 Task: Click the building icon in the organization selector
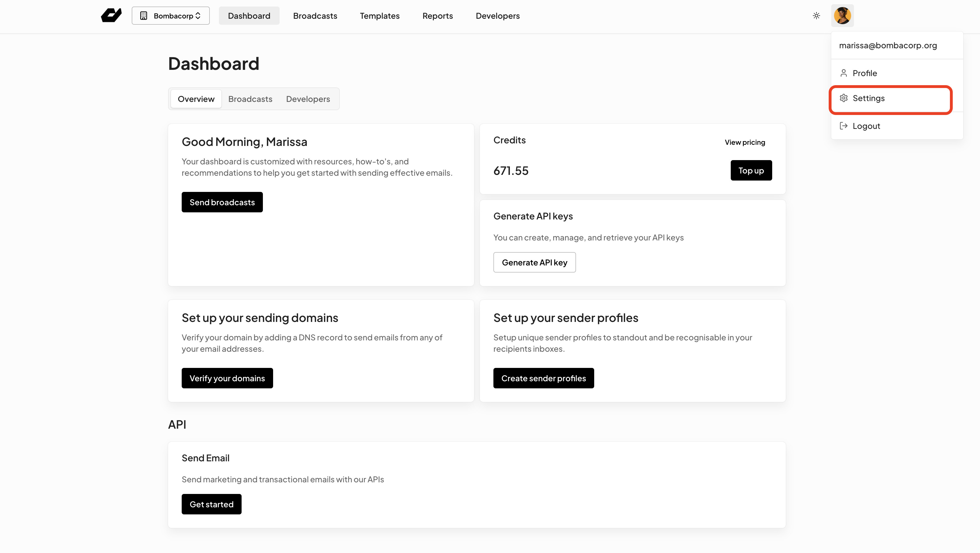tap(143, 16)
